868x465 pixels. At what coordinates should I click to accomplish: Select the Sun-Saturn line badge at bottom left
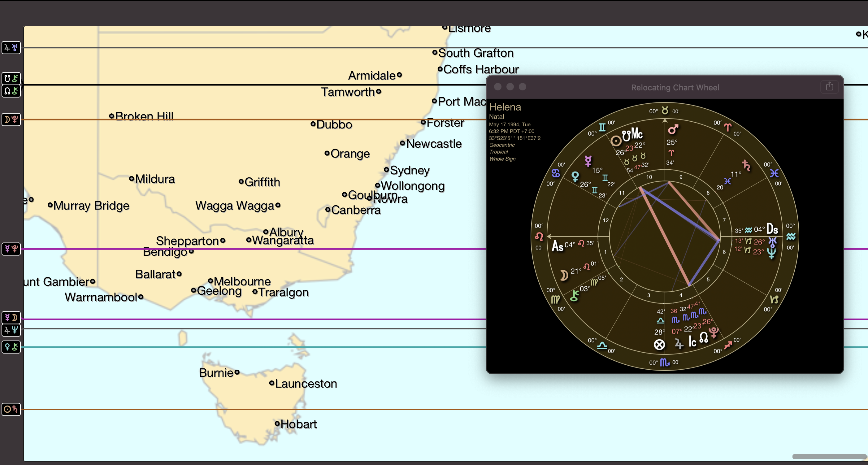(11, 409)
